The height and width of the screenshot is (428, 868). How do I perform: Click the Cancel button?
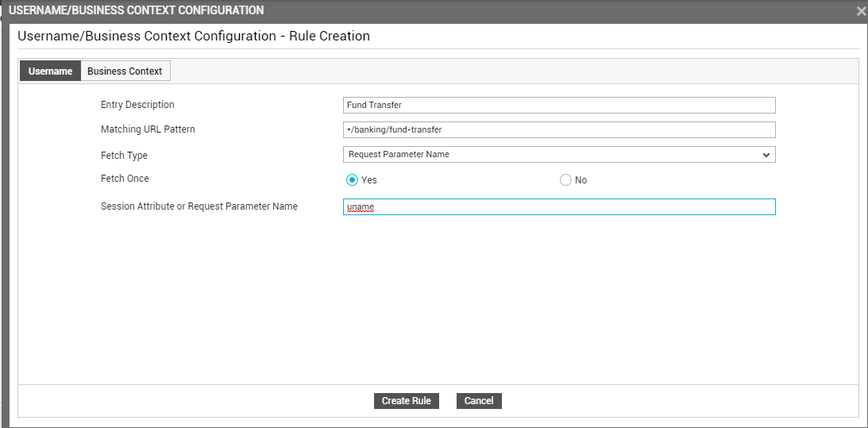click(479, 401)
